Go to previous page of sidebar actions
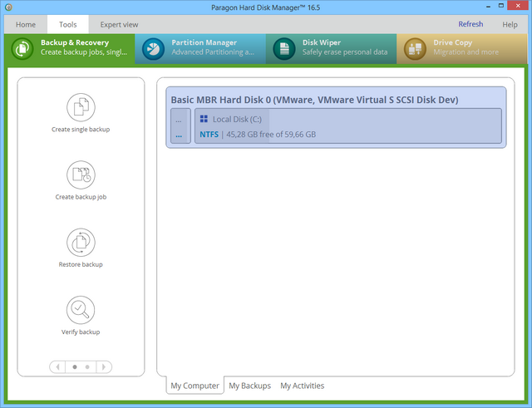The image size is (532, 408). click(x=58, y=366)
